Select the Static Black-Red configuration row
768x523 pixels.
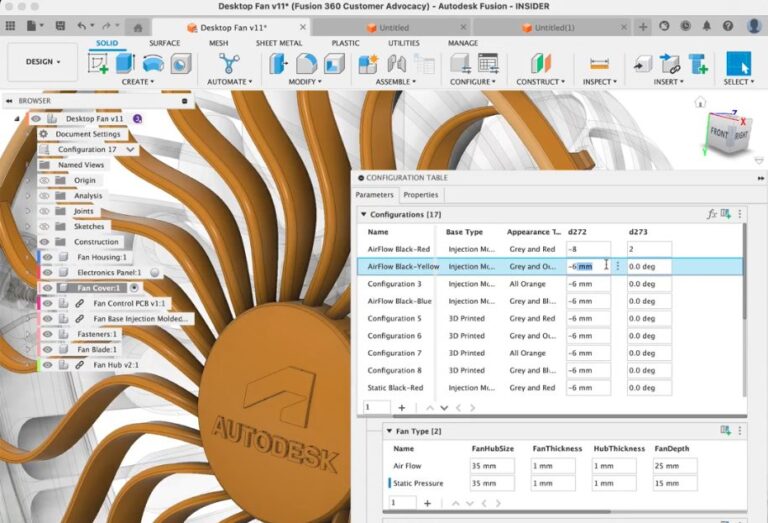395,387
